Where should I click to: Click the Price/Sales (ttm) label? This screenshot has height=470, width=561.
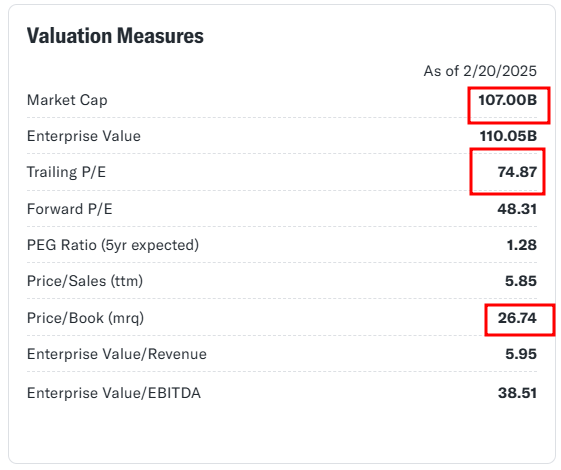(85, 281)
